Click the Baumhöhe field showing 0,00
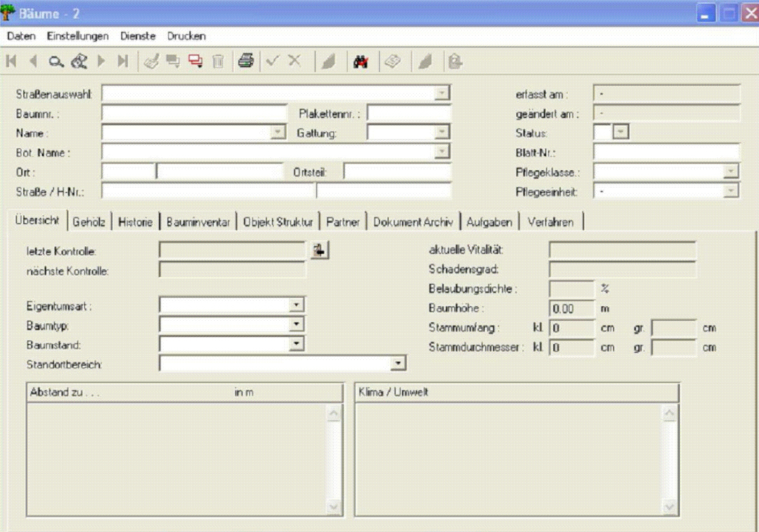759x532 pixels. (x=572, y=308)
